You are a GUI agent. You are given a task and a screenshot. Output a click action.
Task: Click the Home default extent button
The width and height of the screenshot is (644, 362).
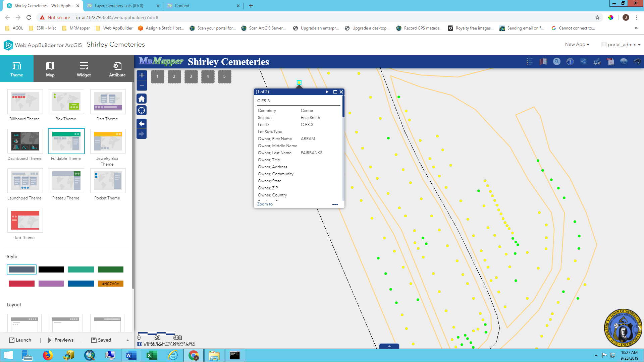(x=142, y=99)
